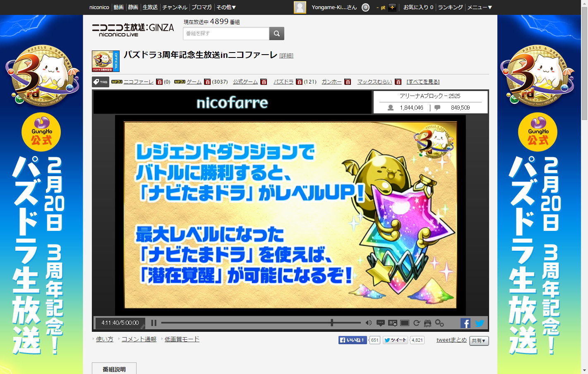Go to 生放送 section
Screen dimensions: 588x374
pyautogui.click(x=150, y=7)
